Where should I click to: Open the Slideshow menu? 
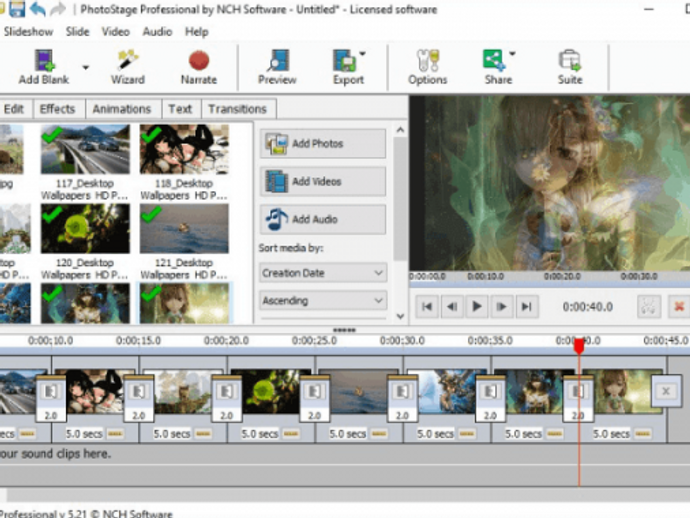[28, 32]
